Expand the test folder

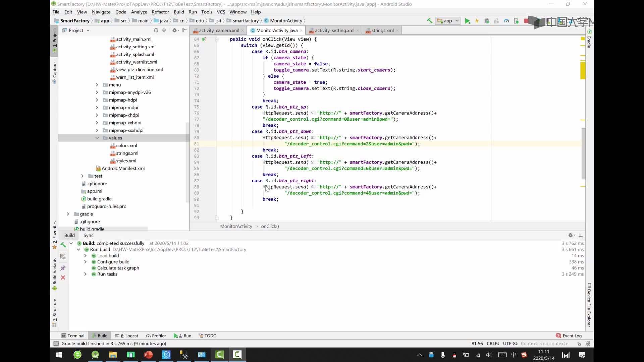83,176
